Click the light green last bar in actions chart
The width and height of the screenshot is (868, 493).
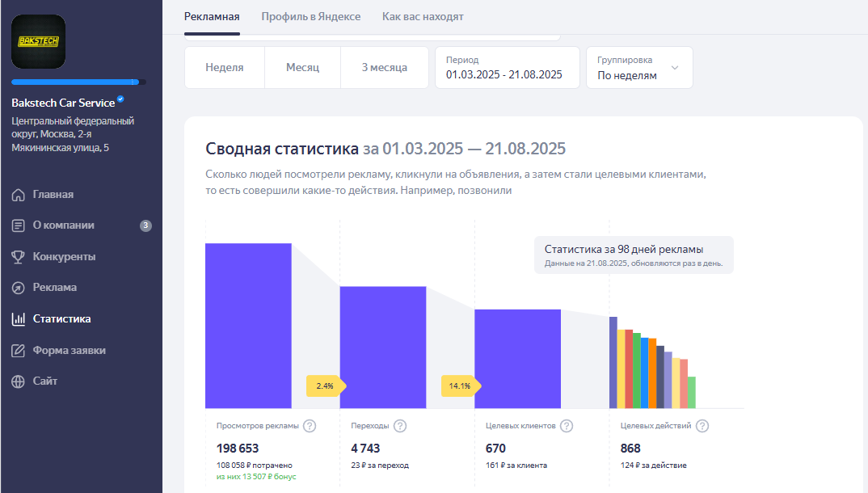coord(692,393)
